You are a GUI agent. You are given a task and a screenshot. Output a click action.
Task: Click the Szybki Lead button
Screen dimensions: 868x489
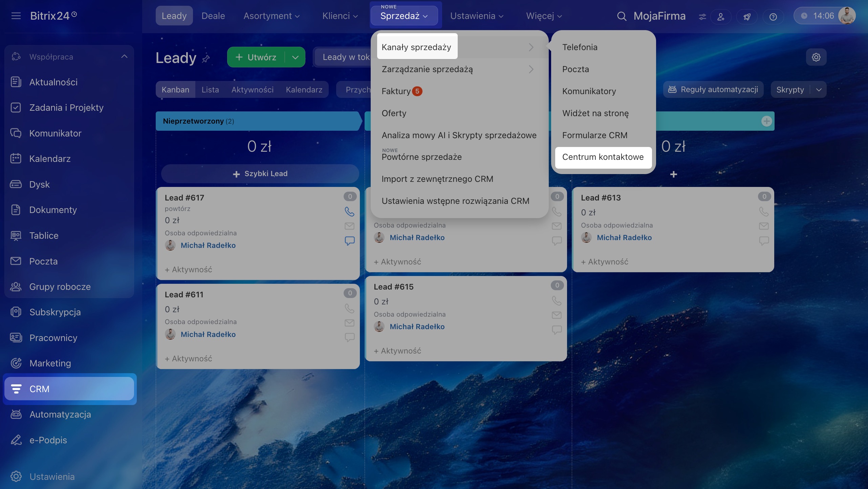(260, 174)
